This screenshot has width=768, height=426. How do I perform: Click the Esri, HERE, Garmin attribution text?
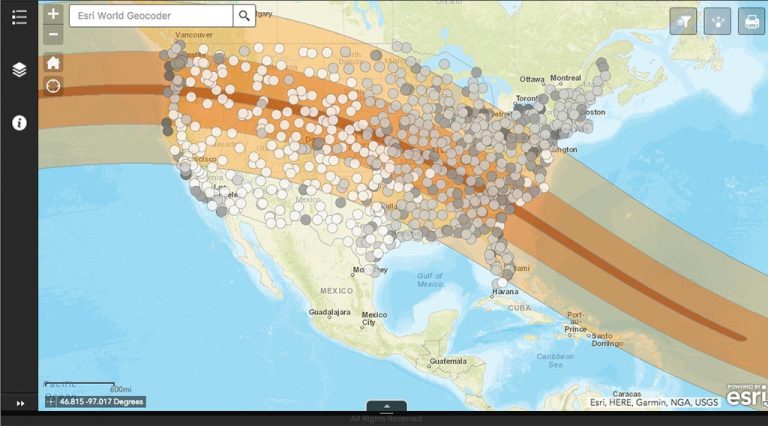(654, 402)
